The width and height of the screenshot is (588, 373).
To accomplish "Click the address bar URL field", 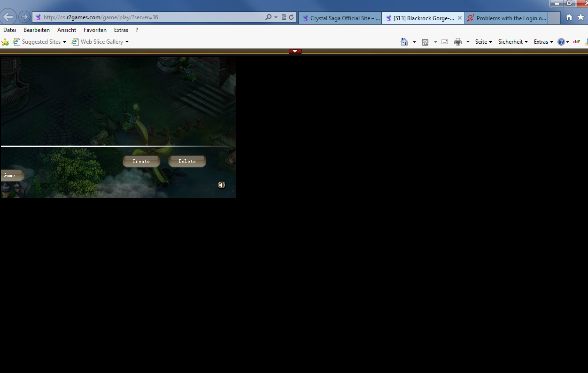I will (150, 17).
